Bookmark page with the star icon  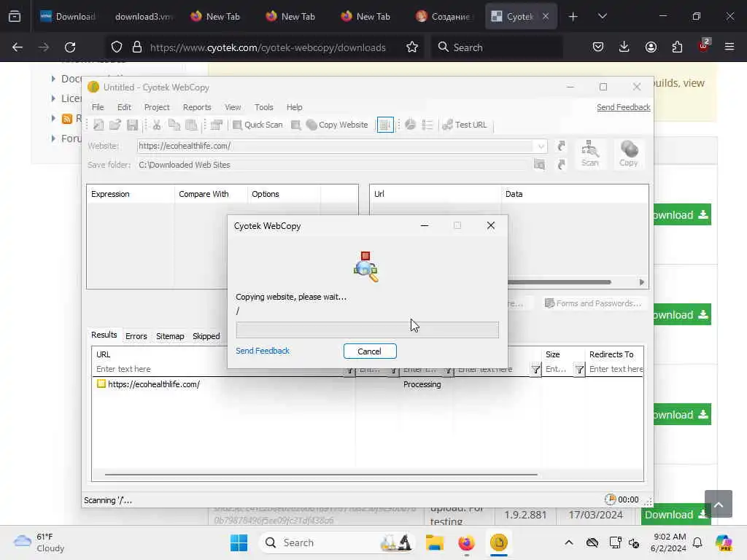[x=412, y=47]
